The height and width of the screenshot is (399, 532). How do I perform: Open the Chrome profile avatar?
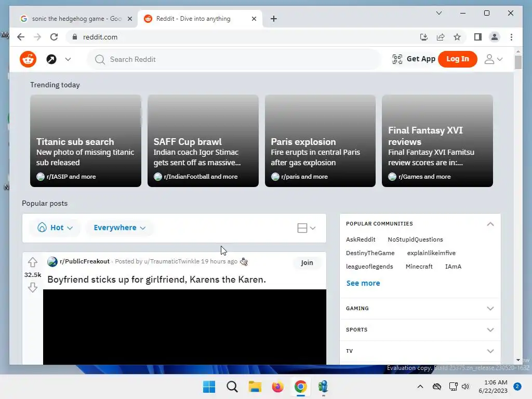click(495, 37)
